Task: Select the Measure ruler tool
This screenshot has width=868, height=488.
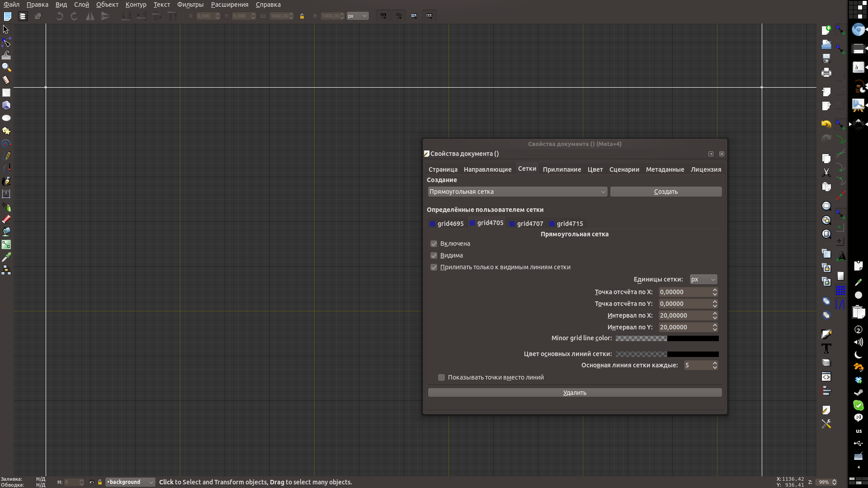Action: (x=6, y=80)
